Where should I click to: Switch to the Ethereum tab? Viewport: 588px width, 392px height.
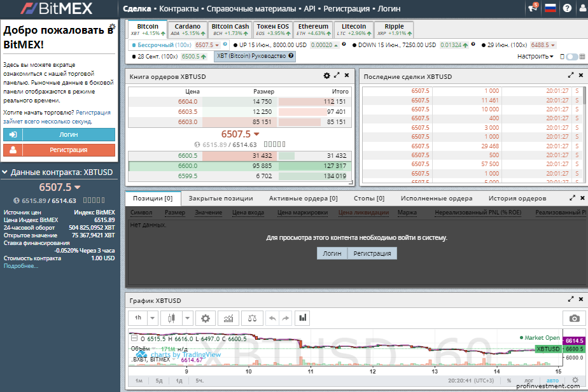click(x=313, y=29)
